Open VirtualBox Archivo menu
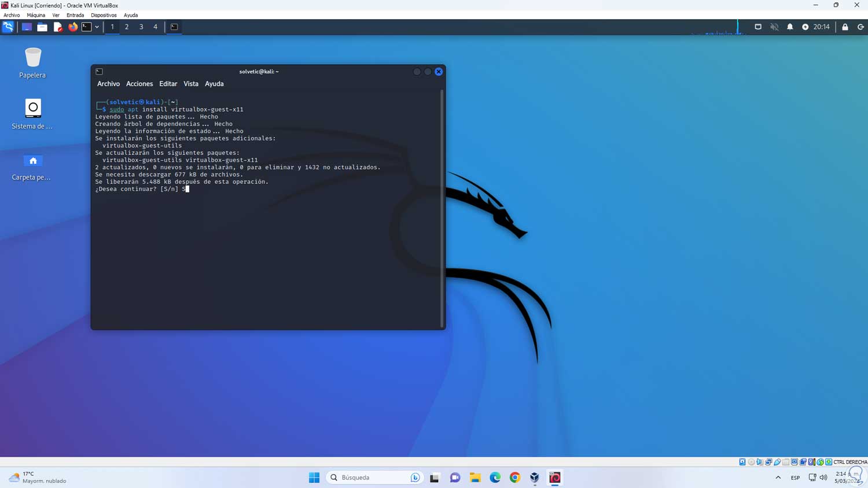This screenshot has height=488, width=868. click(x=12, y=15)
